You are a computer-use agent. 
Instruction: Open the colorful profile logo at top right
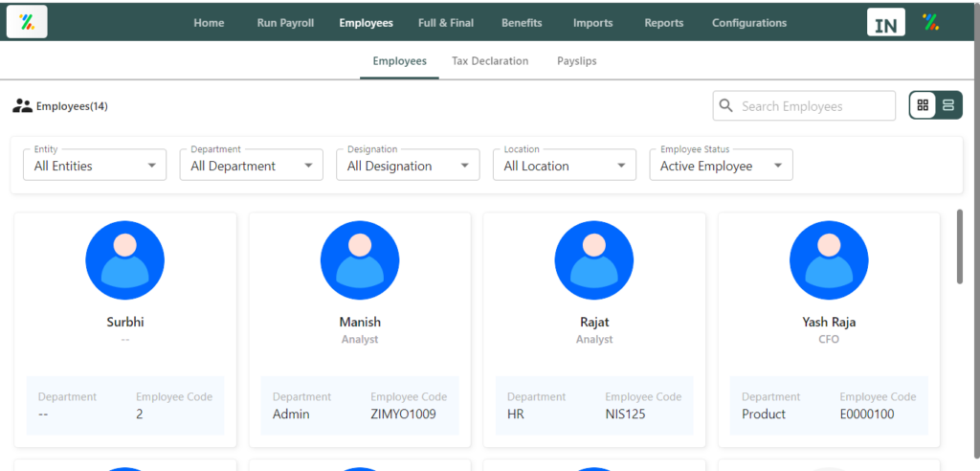[930, 22]
